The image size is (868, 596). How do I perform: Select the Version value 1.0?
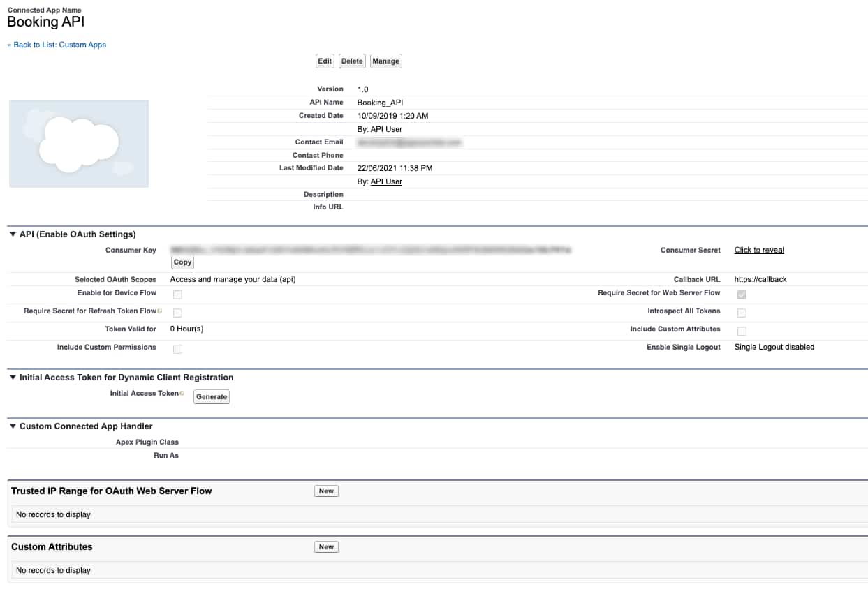click(362, 89)
